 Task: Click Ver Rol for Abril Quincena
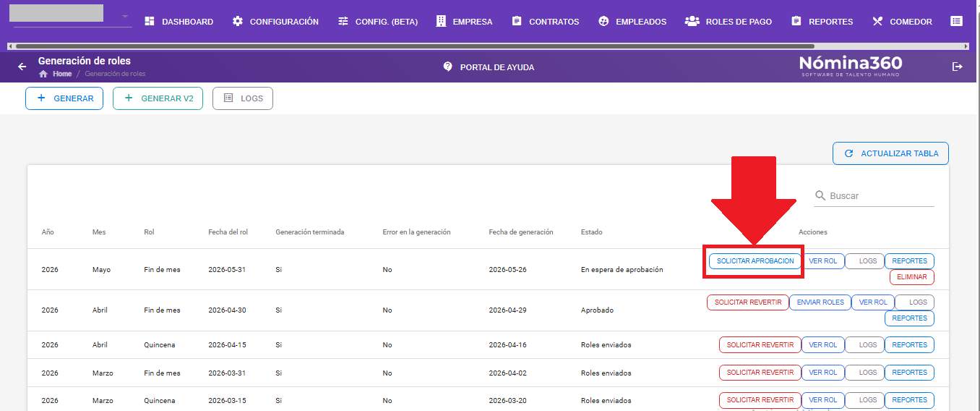pos(822,345)
